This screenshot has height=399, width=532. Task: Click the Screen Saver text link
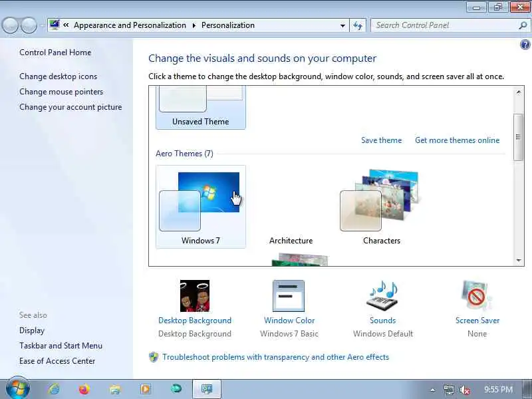tap(477, 321)
